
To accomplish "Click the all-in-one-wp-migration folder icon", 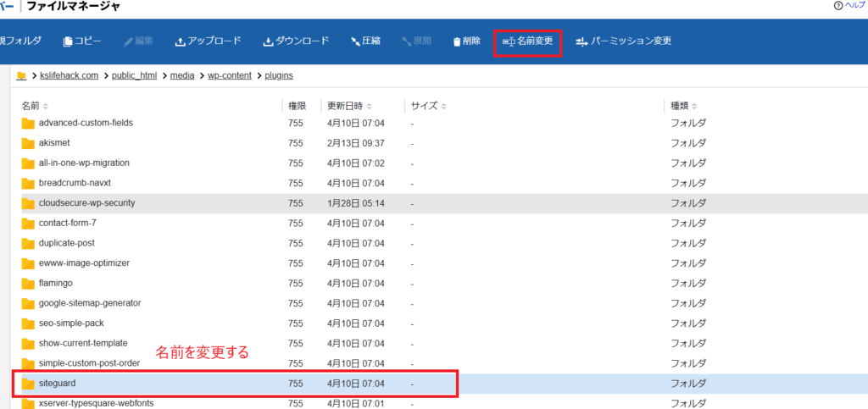I will pyautogui.click(x=28, y=163).
